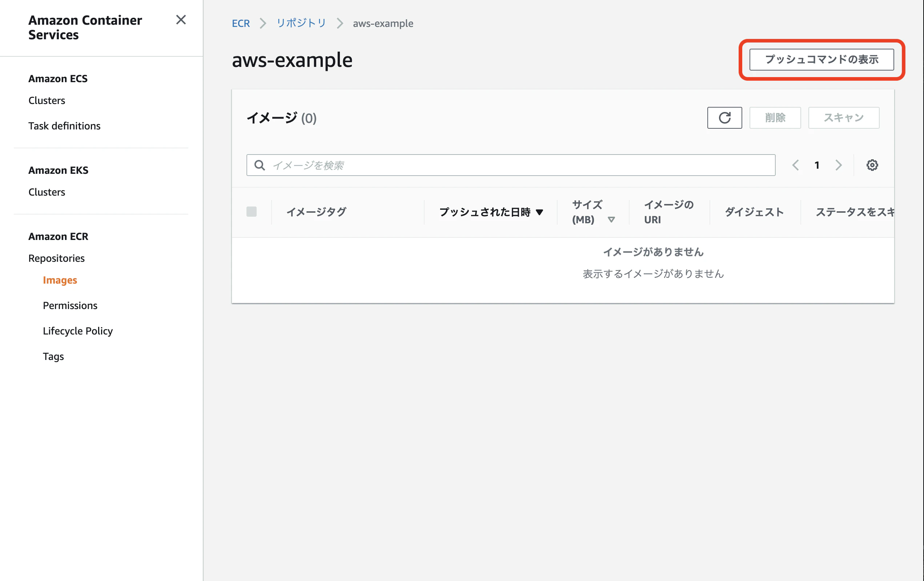The width and height of the screenshot is (924, 581).
Task: Open リポジトリ breadcrumb link
Action: [301, 23]
